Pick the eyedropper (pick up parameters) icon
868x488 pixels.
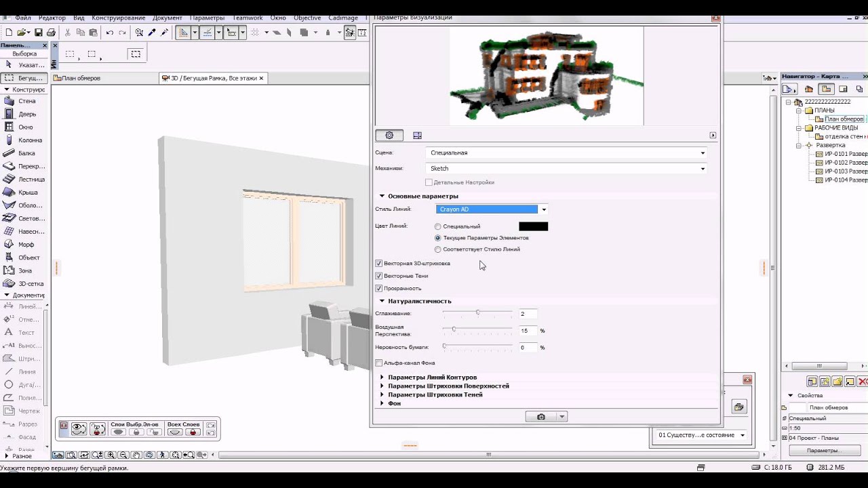coord(152,33)
